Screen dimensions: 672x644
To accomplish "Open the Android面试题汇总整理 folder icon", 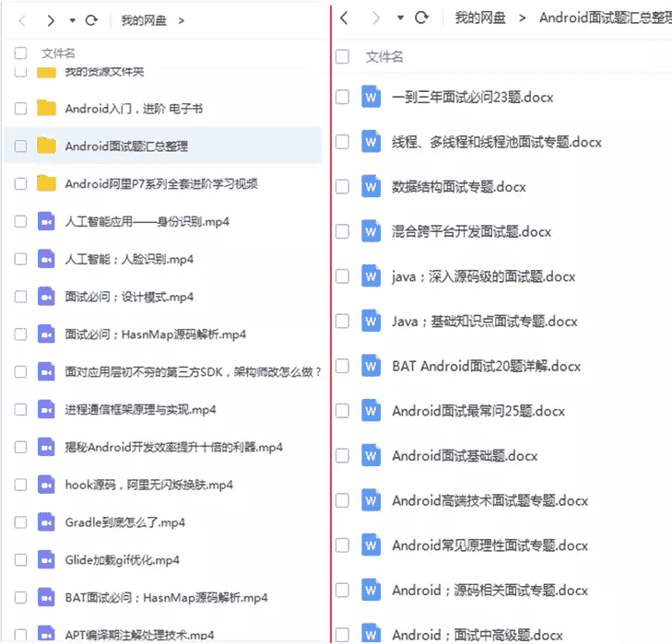I will click(46, 146).
